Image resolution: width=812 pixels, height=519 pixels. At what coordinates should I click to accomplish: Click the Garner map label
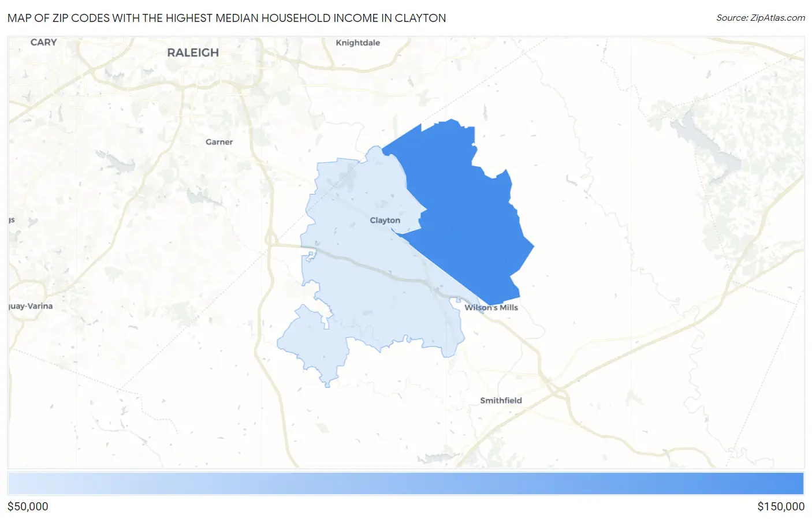point(219,142)
